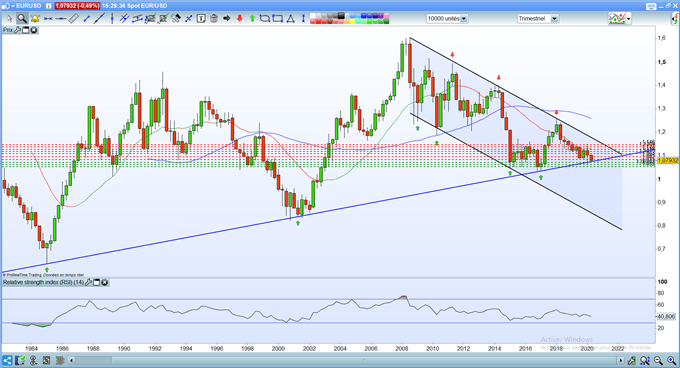Close the Prix price panel

click(33, 30)
